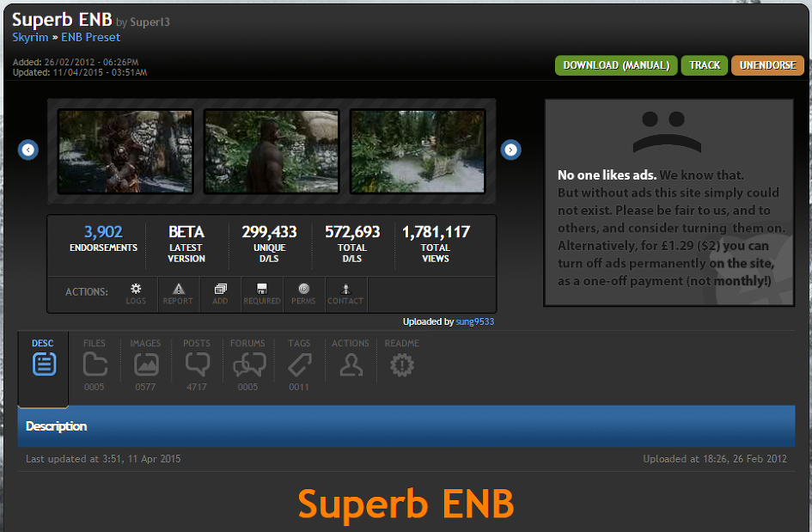Open the Images tab

click(145, 364)
